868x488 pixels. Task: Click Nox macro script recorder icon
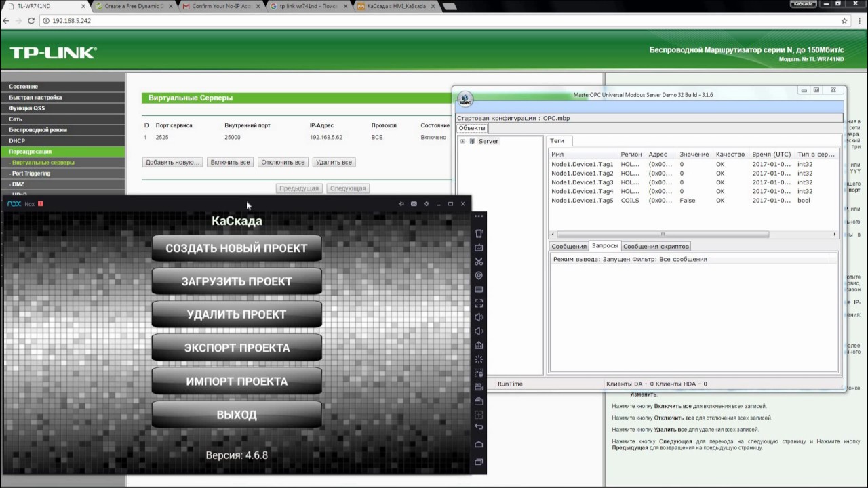click(x=479, y=373)
